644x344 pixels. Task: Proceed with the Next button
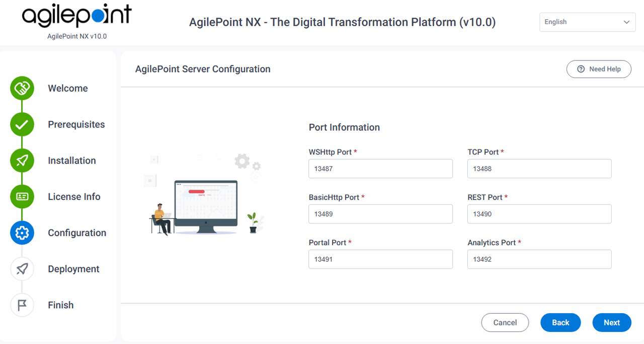pyautogui.click(x=612, y=323)
